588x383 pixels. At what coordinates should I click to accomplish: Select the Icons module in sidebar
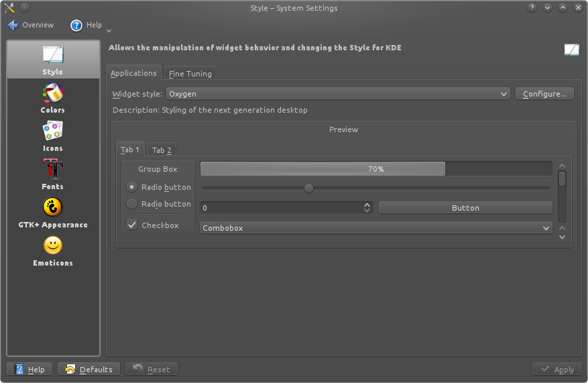click(52, 136)
